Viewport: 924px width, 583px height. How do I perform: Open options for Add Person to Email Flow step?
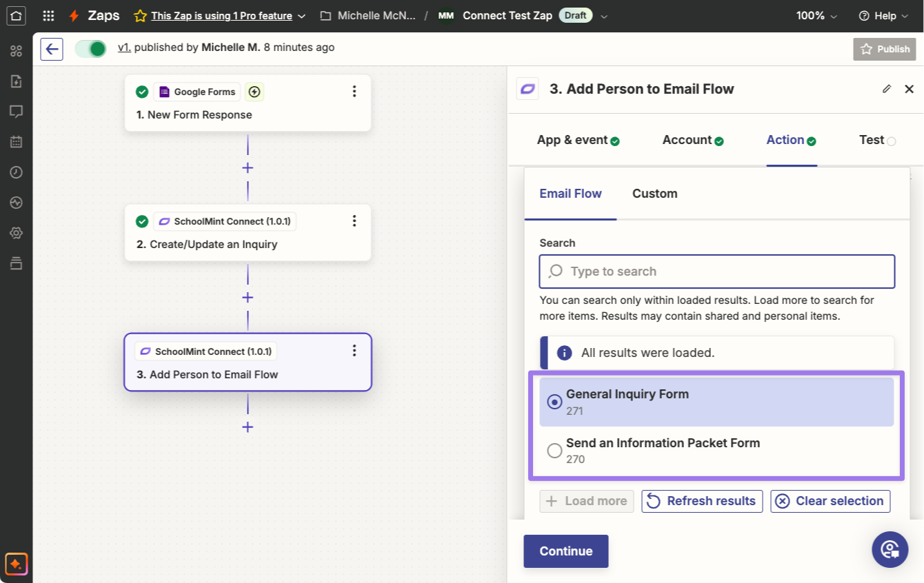coord(354,351)
